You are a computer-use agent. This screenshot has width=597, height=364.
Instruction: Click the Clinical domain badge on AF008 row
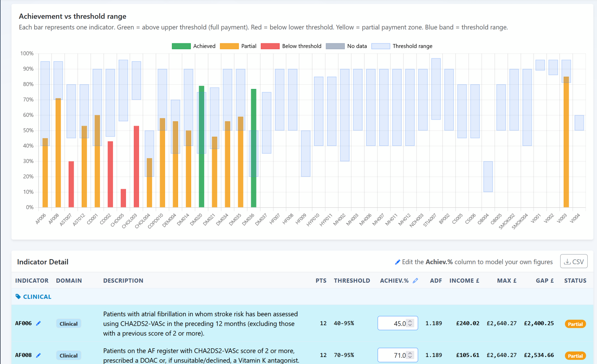coord(69,356)
